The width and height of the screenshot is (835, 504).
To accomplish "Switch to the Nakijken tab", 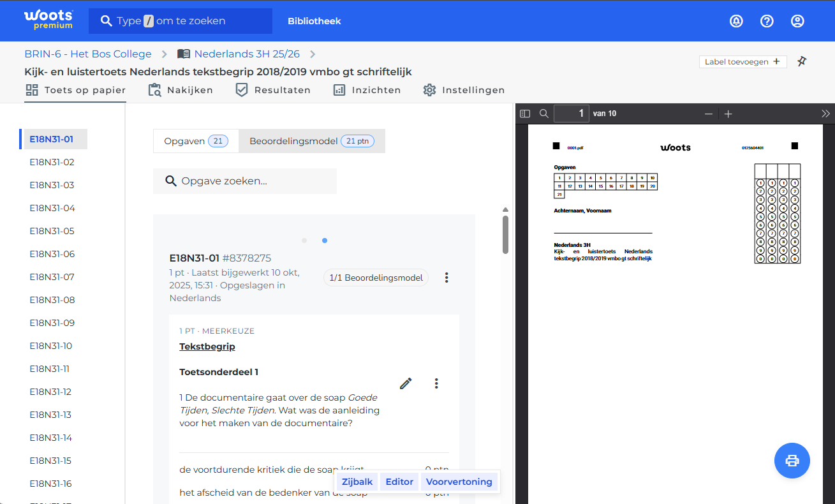I will pyautogui.click(x=181, y=90).
